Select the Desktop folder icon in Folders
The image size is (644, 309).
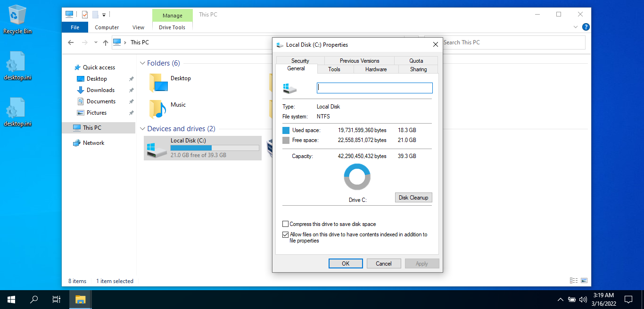tap(158, 83)
